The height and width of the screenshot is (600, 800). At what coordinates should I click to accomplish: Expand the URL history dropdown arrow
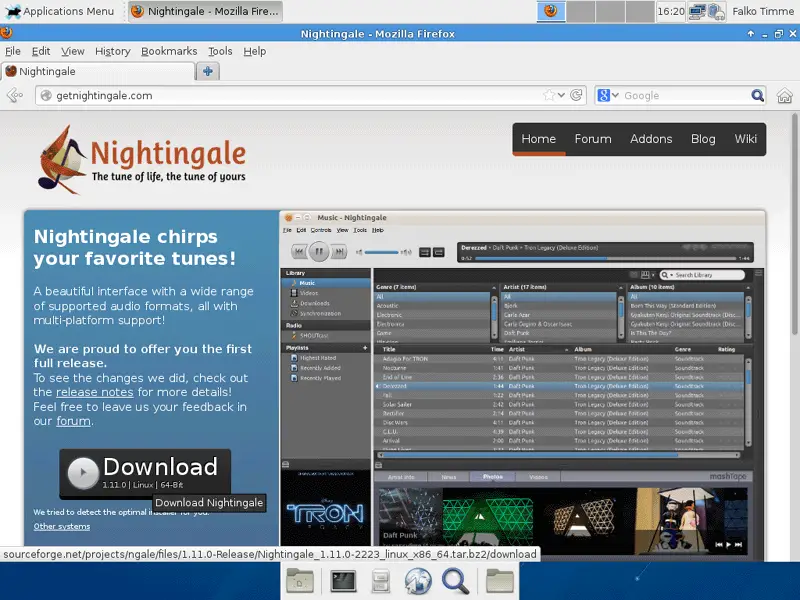click(561, 95)
